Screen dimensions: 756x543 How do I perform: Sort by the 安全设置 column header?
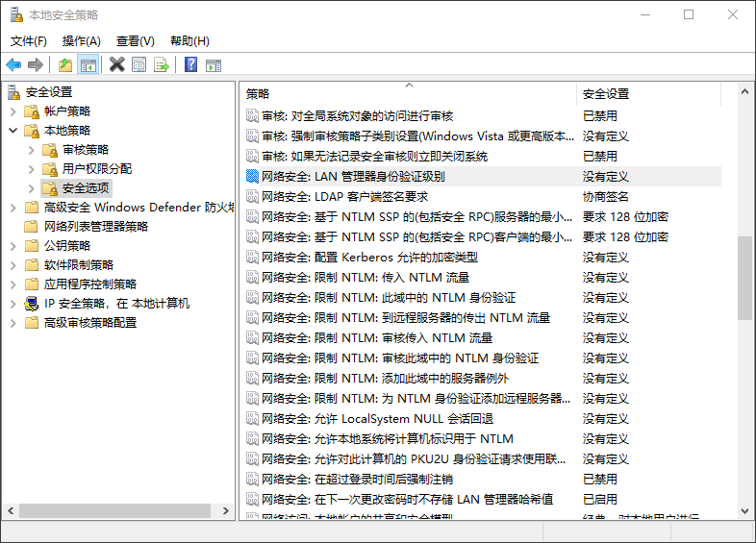[x=648, y=93]
